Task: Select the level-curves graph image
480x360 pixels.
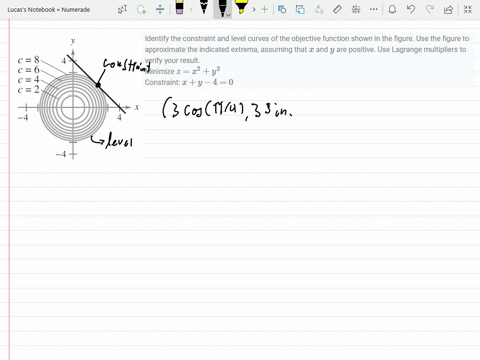Action: [78, 97]
